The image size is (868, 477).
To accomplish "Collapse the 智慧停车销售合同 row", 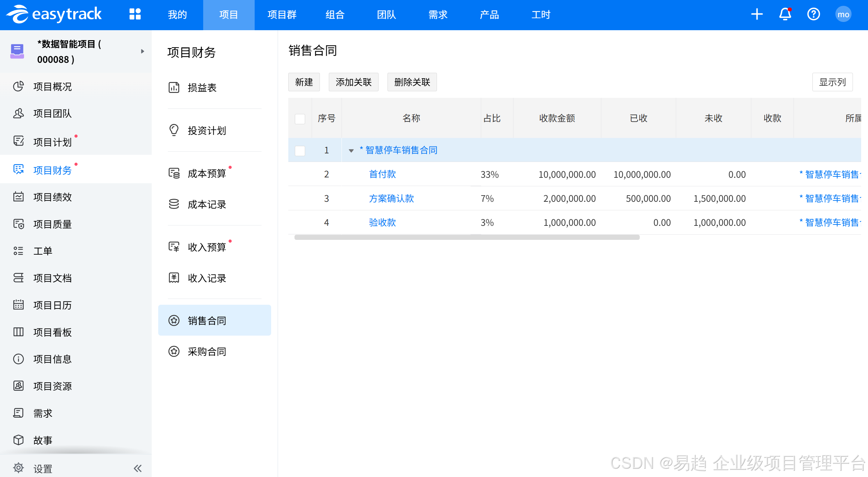I will click(x=351, y=151).
